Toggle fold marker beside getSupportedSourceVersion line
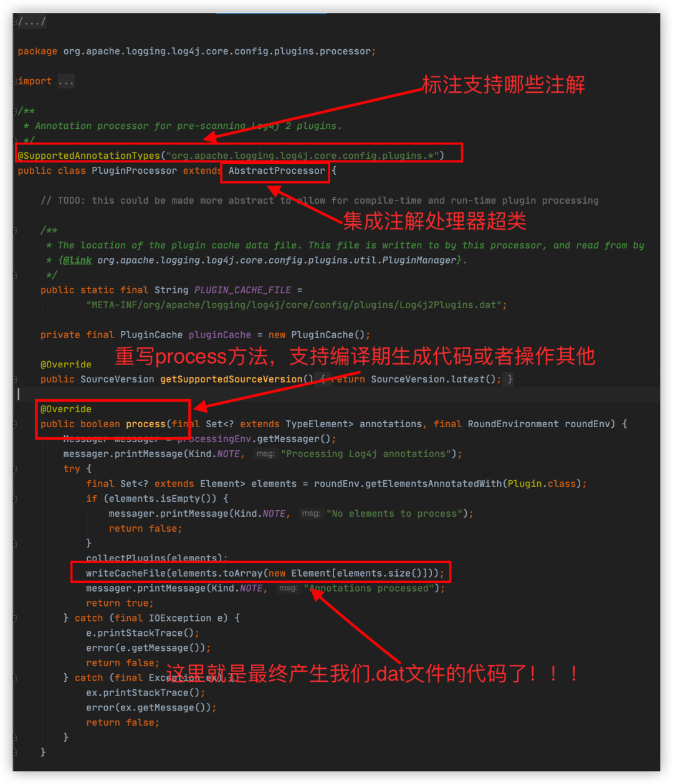673x784 pixels. [15, 380]
